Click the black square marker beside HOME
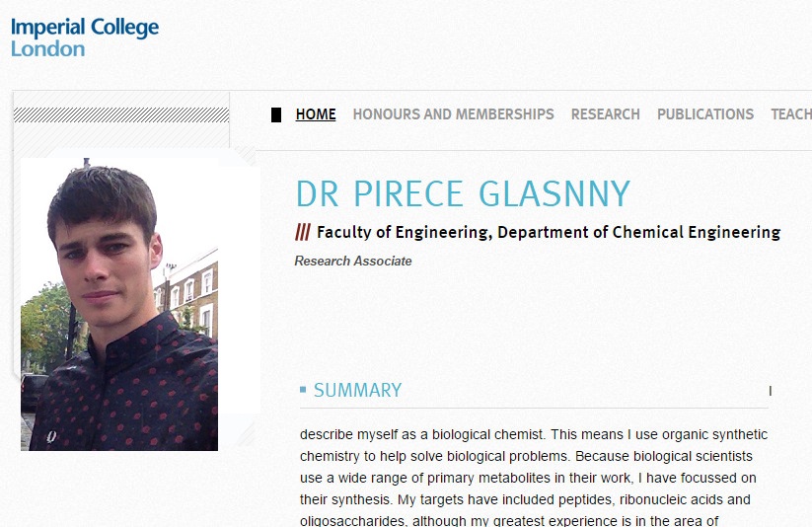This screenshot has width=812, height=527. pos(276,115)
